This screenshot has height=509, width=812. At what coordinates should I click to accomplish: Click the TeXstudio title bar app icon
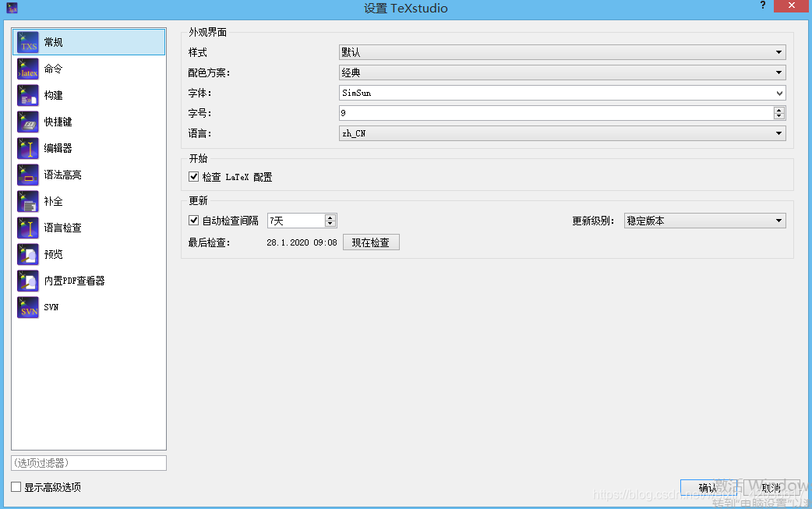pyautogui.click(x=12, y=8)
